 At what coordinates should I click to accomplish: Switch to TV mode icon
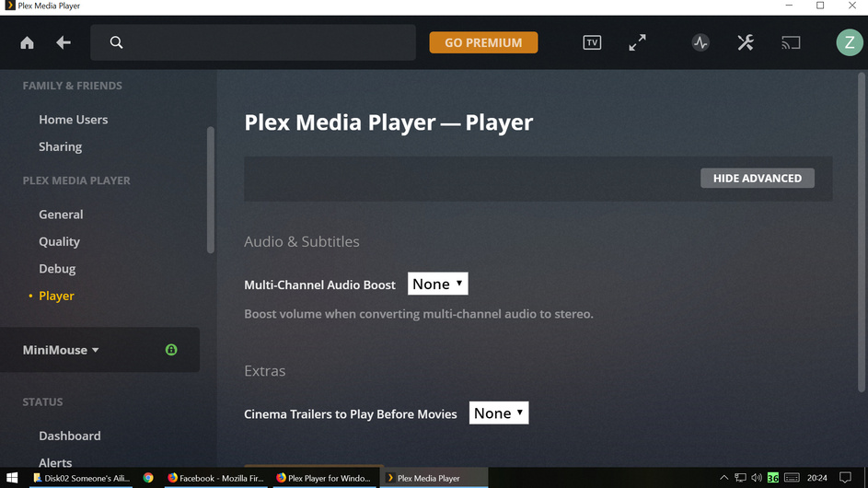coord(592,42)
